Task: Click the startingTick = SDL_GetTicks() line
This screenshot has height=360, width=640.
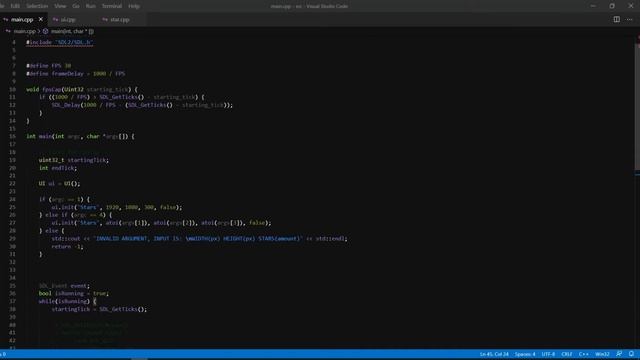Action: tap(99, 309)
